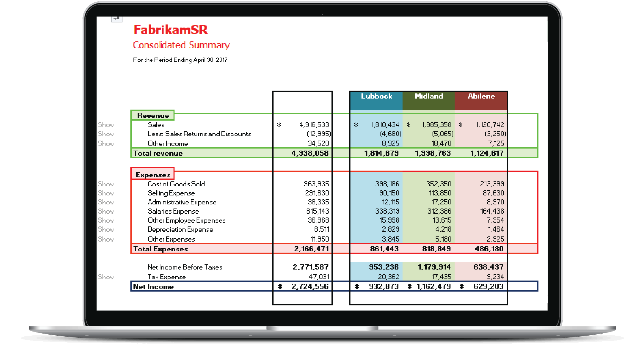Click the Show link for Other Income

pos(106,143)
